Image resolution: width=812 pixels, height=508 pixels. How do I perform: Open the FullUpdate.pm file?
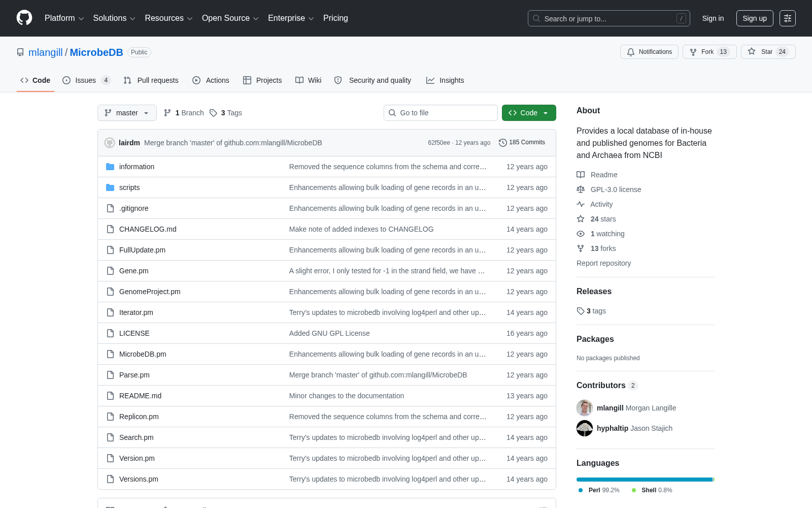(142, 250)
